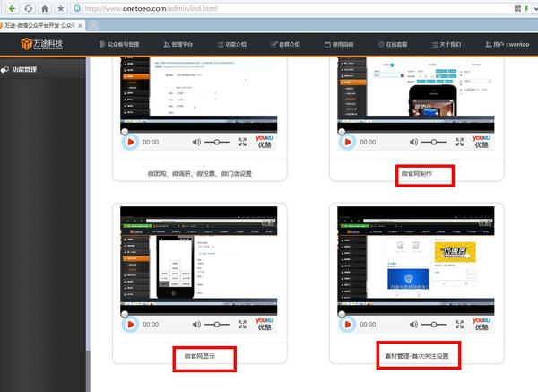Open the QR code icon in address bar
The height and width of the screenshot is (392, 538).
tap(517, 9)
